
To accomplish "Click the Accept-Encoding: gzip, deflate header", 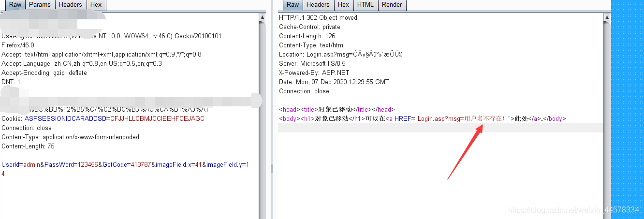I will pyautogui.click(x=44, y=73).
